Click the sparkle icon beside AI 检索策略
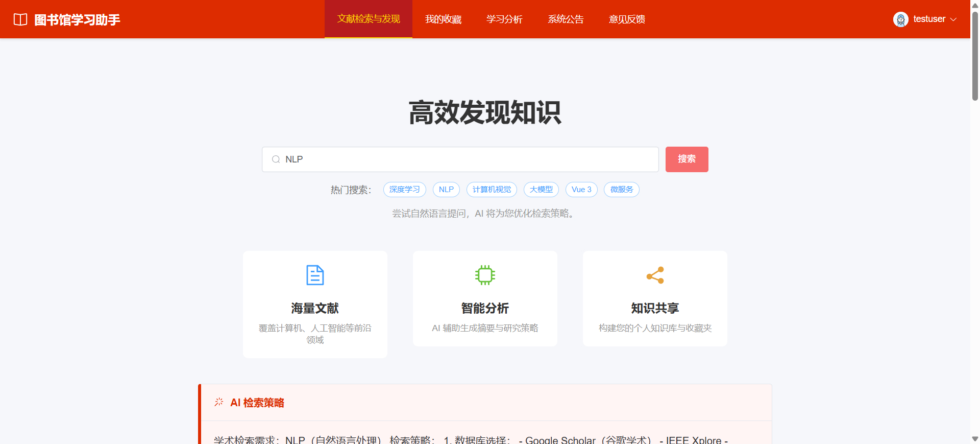 [x=219, y=402]
